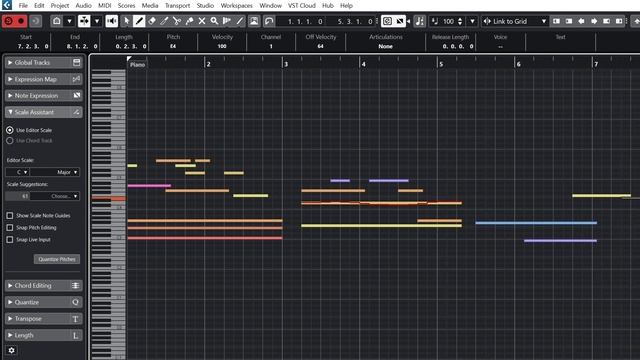This screenshot has width=640, height=360.
Task: Click the Move Left nudge arrow
Action: tap(581, 21)
